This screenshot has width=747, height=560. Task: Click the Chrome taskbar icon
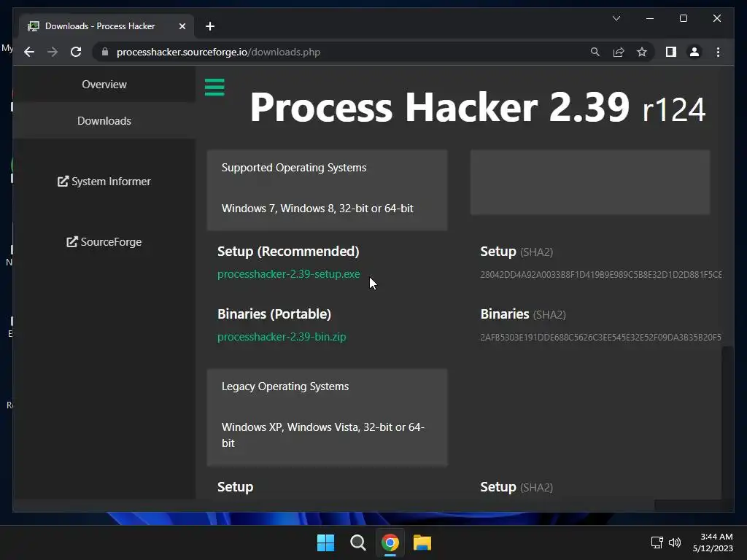(390, 542)
